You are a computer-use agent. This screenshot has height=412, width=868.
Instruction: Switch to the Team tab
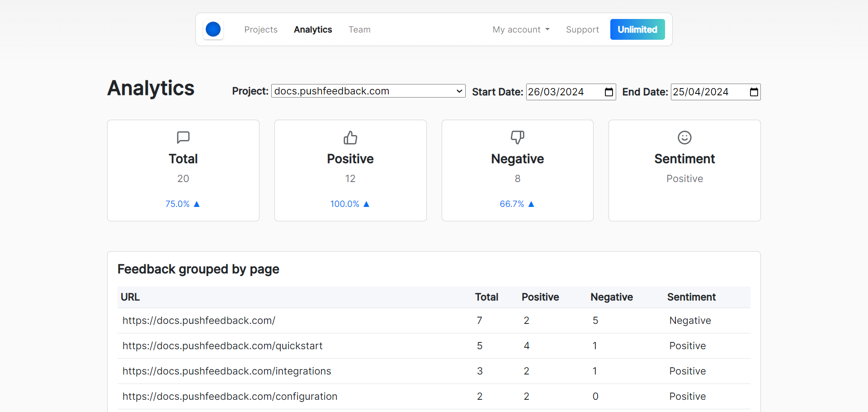(359, 29)
